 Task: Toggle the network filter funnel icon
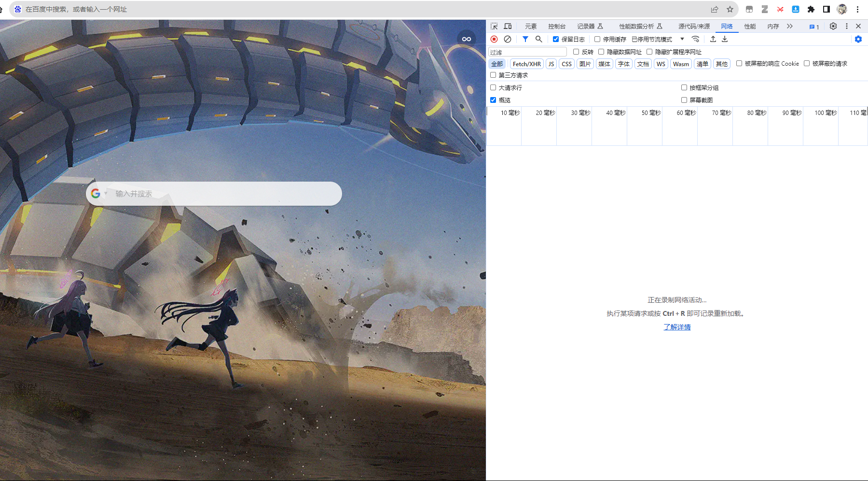pos(525,39)
